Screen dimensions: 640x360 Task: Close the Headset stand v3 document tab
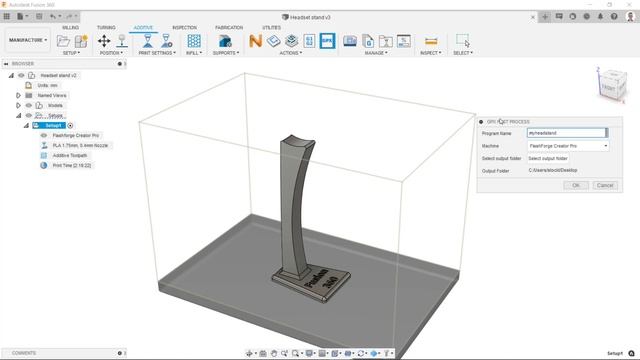(x=533, y=17)
